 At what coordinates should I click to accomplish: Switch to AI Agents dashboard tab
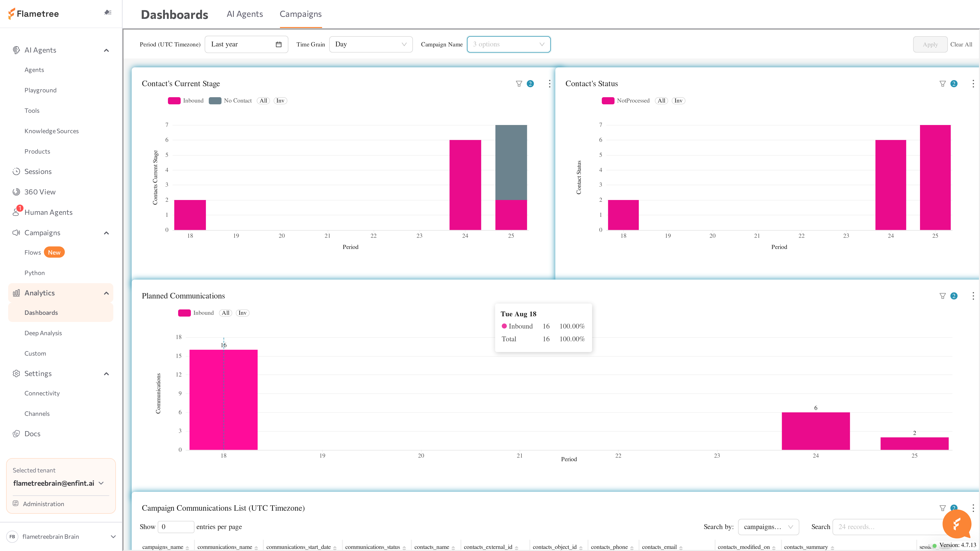click(x=245, y=14)
